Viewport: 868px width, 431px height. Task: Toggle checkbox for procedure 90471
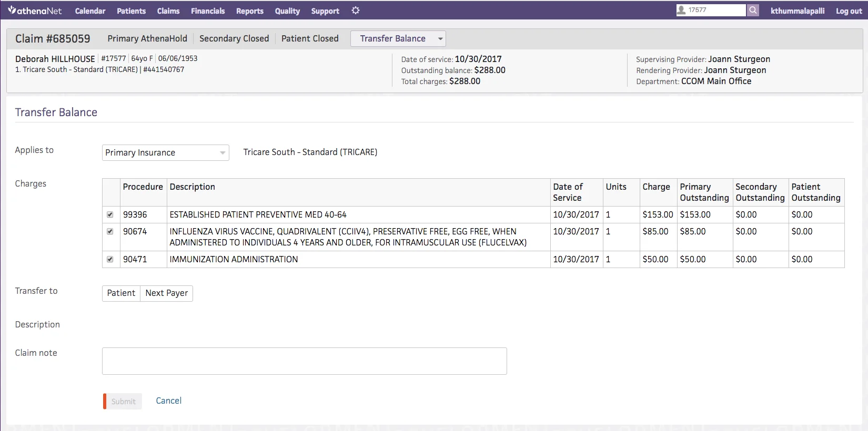pyautogui.click(x=110, y=259)
